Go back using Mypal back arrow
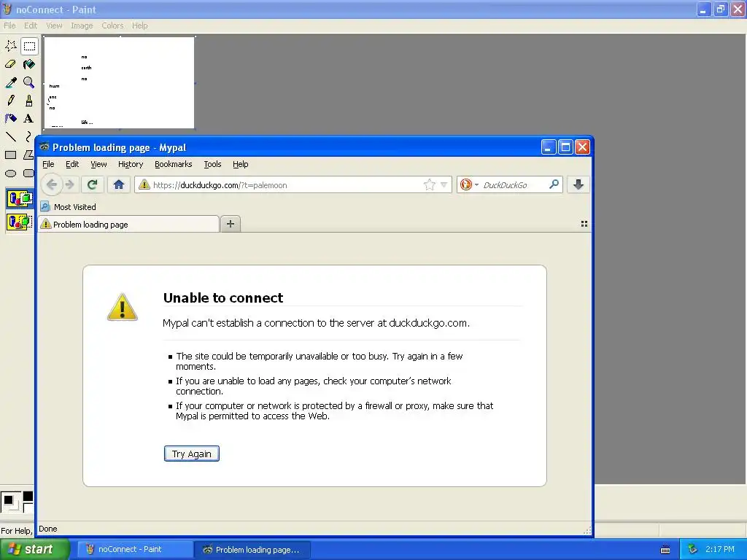Viewport: 747px width, 560px height. click(x=52, y=184)
